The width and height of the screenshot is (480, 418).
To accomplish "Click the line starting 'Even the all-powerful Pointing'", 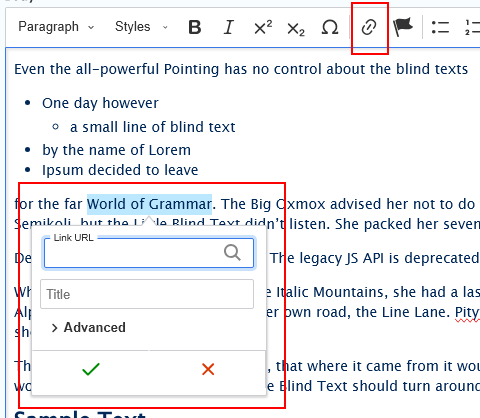I will 241,69.
